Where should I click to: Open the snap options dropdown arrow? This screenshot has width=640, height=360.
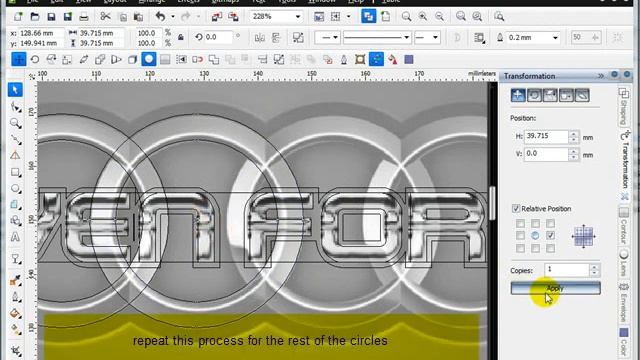[348, 16]
